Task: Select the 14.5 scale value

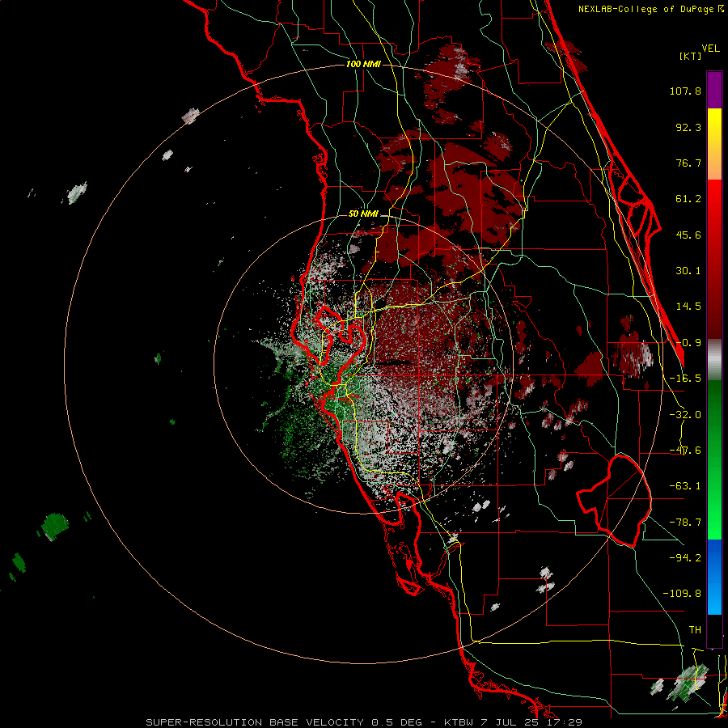Action: [688, 307]
